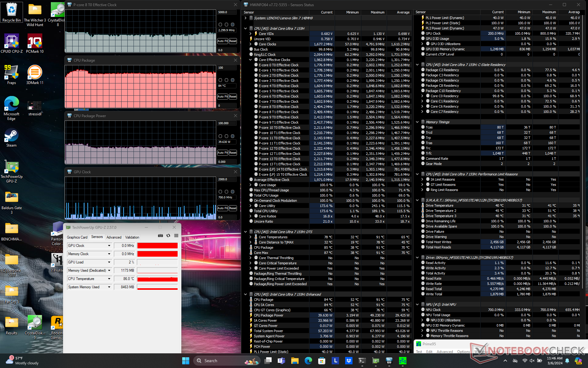Open Cyberpunk 2077 desktop folder

pos(12,265)
